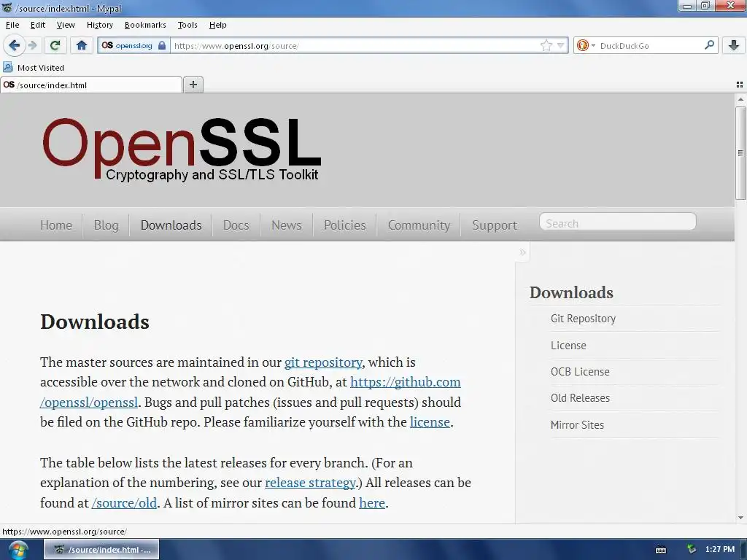Open Old Releases in sidebar

[x=580, y=397]
